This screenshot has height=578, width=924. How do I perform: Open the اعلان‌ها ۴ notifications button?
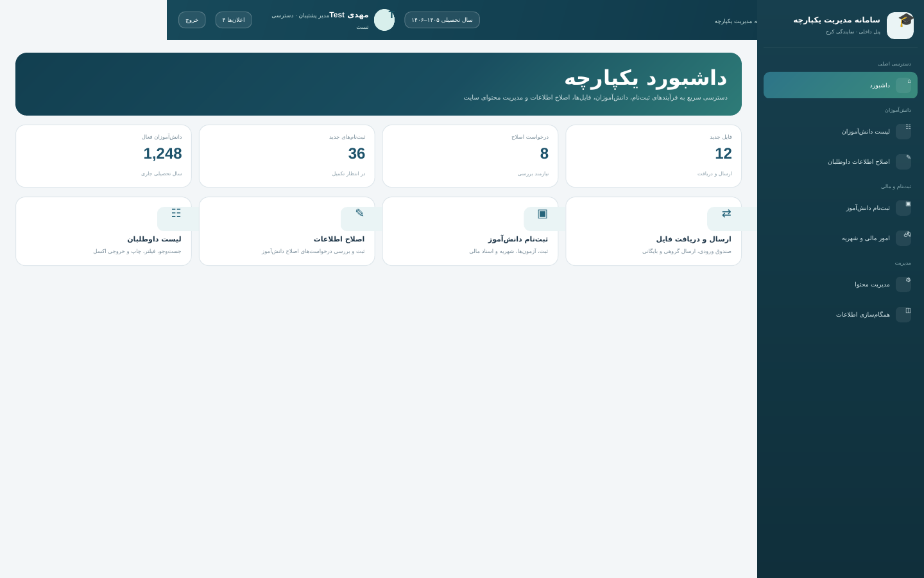(234, 20)
